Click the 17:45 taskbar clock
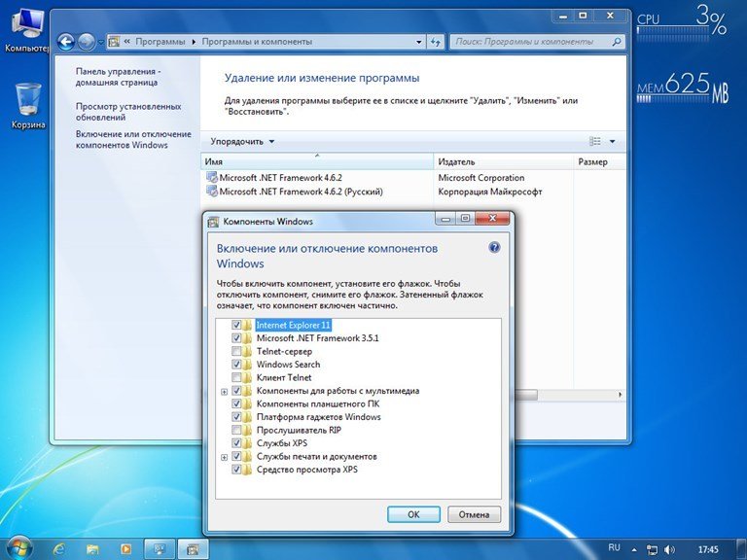This screenshot has height=560, width=747. click(x=708, y=549)
